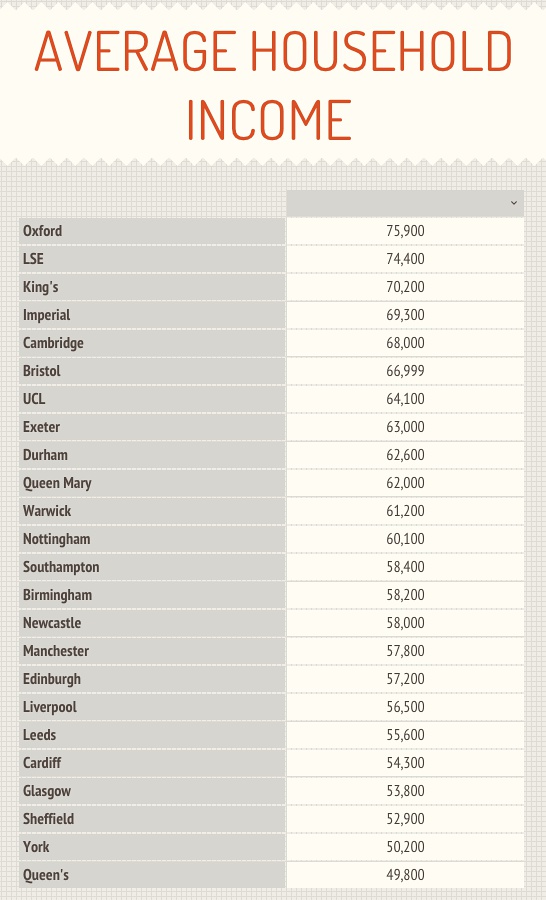
Task: Click the 75,900 income cell
Action: [x=405, y=231]
